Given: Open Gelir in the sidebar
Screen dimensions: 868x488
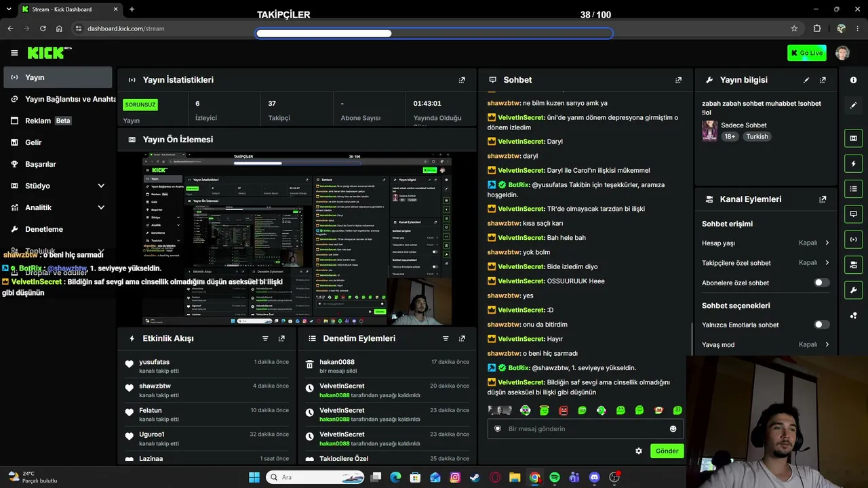Looking at the screenshot, I should (x=58, y=142).
